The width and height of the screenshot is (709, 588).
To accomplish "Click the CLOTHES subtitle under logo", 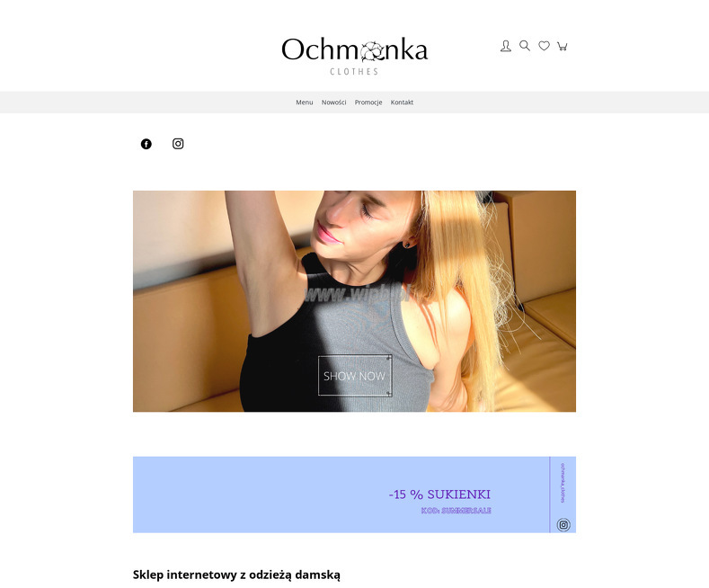I will [x=354, y=71].
